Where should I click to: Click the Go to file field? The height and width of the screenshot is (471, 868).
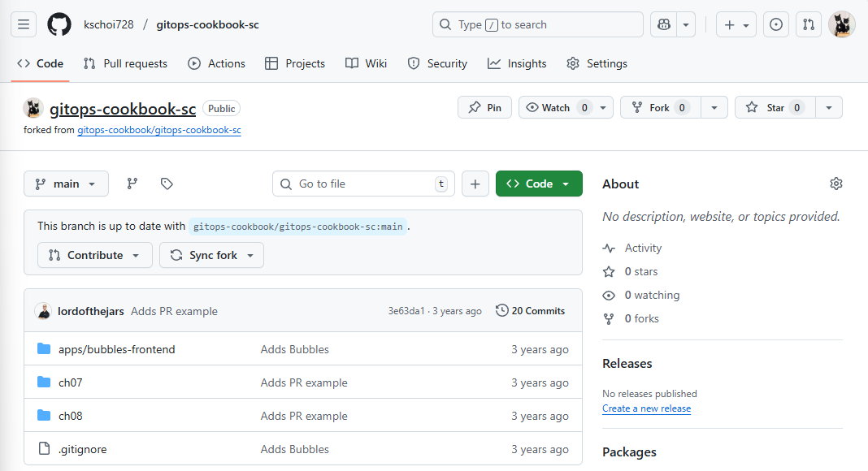363,184
